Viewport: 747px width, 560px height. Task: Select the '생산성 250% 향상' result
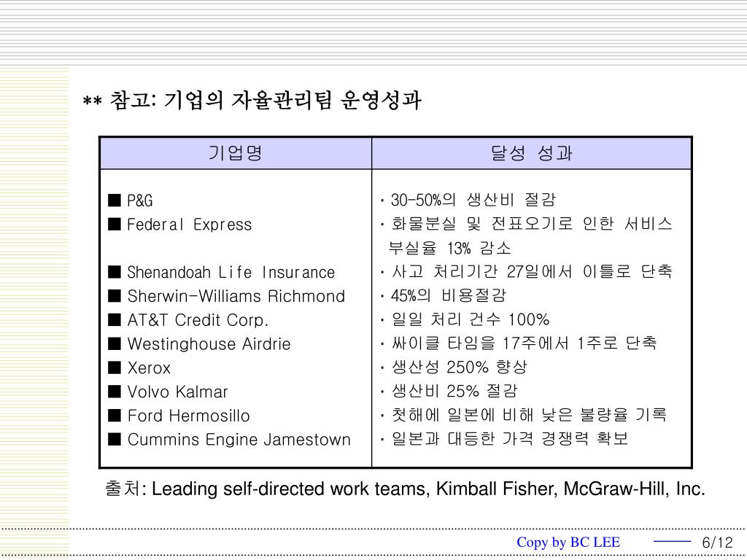click(460, 367)
